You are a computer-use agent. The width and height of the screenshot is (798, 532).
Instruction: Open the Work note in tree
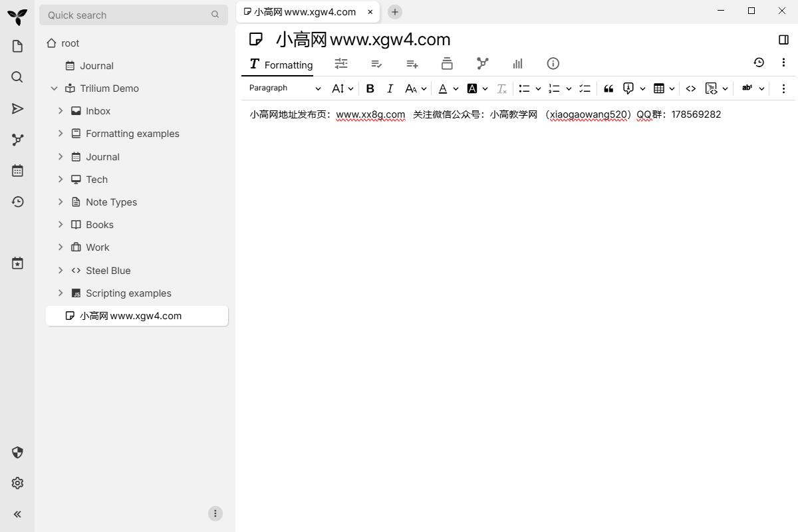[x=98, y=247]
